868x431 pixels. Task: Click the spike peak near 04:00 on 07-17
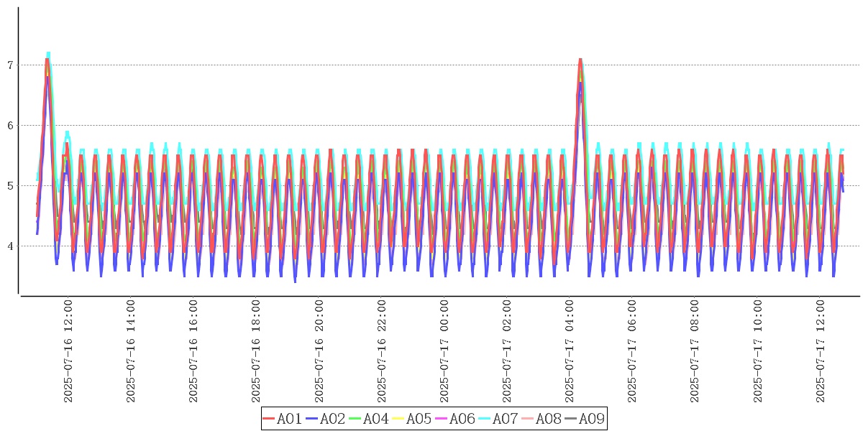click(x=580, y=60)
